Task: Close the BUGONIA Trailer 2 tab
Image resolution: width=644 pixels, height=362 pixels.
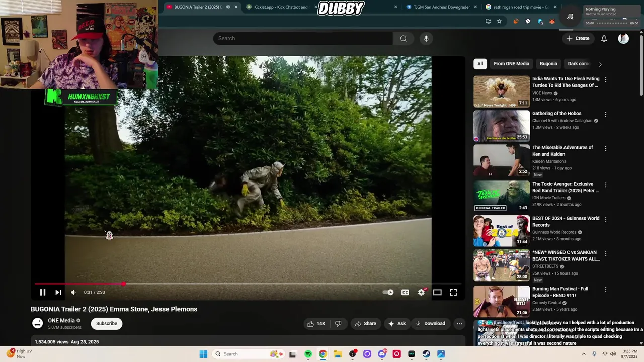Action: 236,7
